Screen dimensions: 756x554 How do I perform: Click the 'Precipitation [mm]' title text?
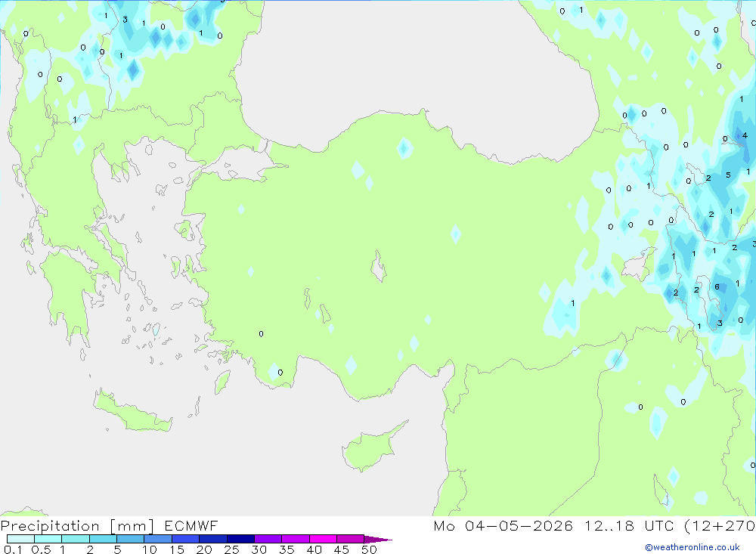tap(77, 526)
